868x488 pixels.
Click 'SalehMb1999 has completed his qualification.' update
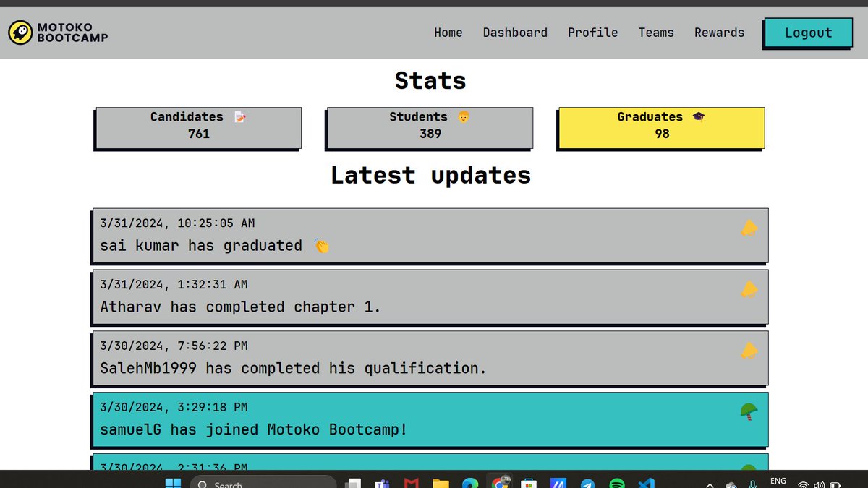tap(430, 359)
